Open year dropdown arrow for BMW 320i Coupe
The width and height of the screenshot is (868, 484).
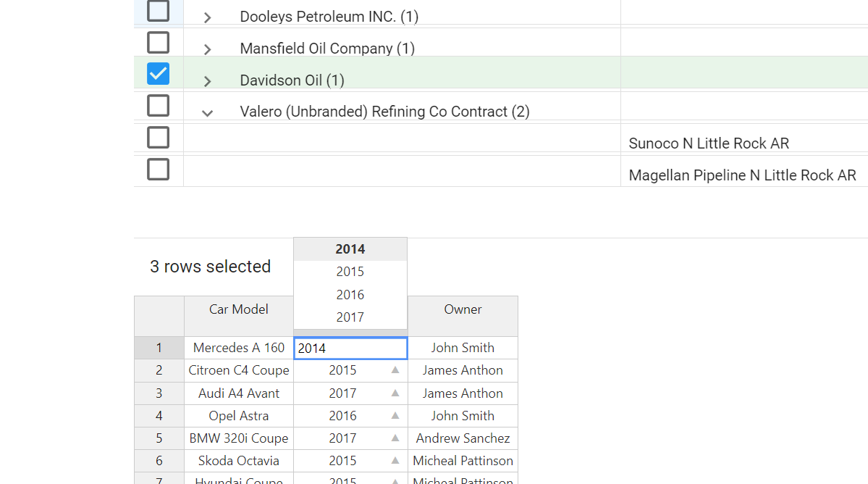[x=395, y=438]
